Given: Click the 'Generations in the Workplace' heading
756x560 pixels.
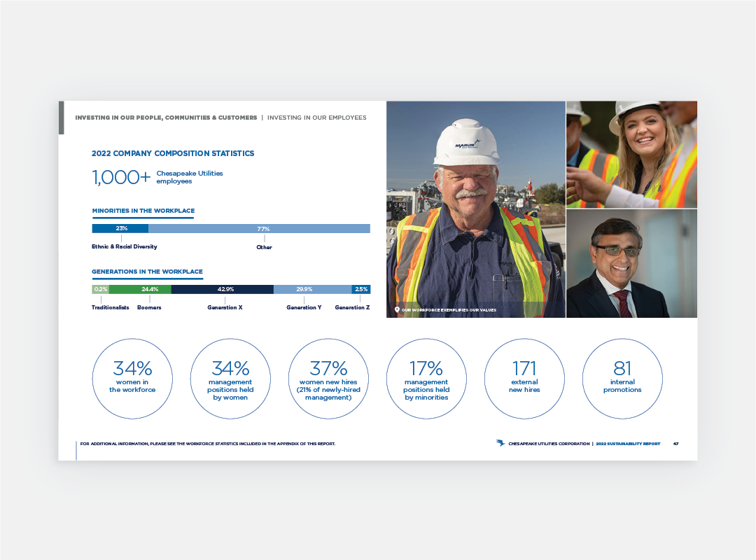Looking at the screenshot, I should [x=147, y=272].
